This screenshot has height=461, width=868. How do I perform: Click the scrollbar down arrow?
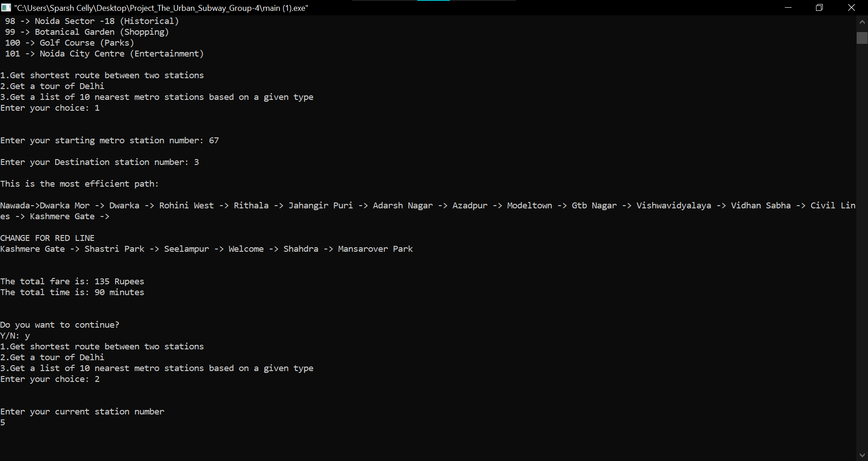tap(862, 455)
